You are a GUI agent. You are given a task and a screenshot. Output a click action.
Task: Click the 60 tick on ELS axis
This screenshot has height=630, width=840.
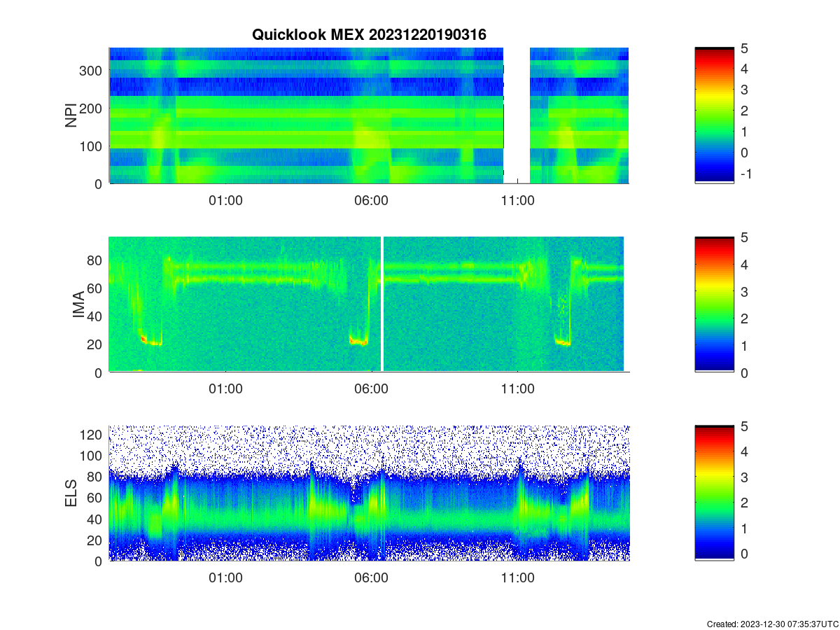[96, 498]
